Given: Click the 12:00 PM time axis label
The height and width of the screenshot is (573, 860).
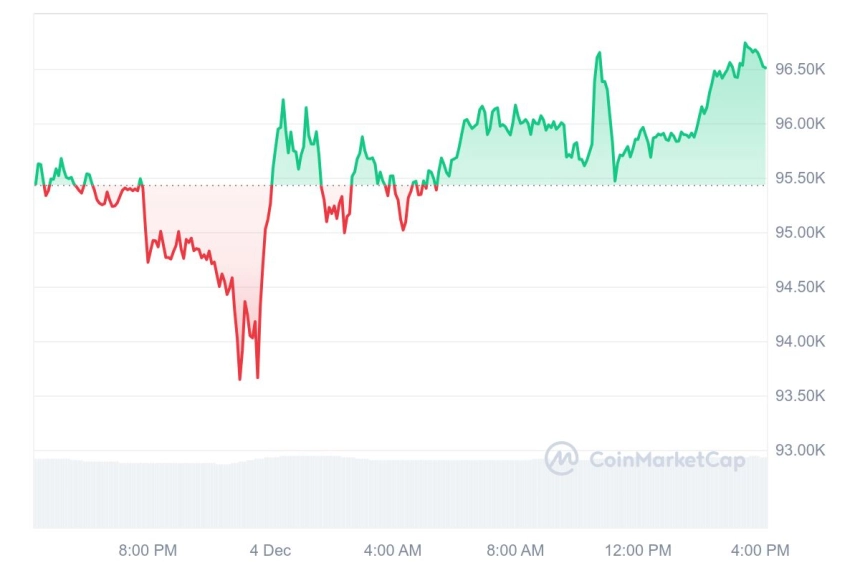Looking at the screenshot, I should coord(638,550).
